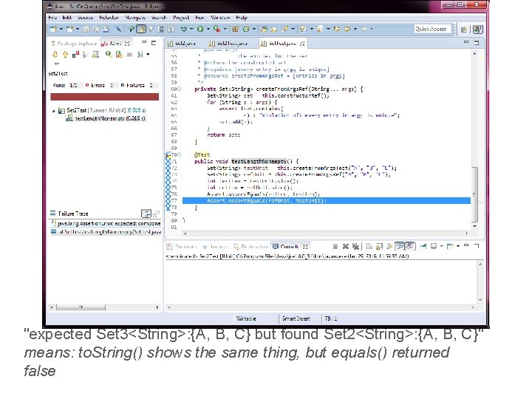This screenshot has width=532, height=399.
Task: Click the New Java Class icon
Action: tap(246, 29)
